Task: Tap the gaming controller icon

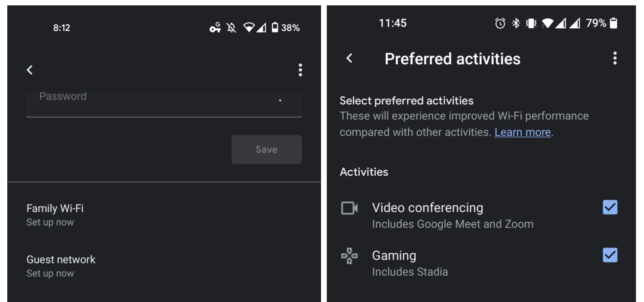Action: (349, 256)
